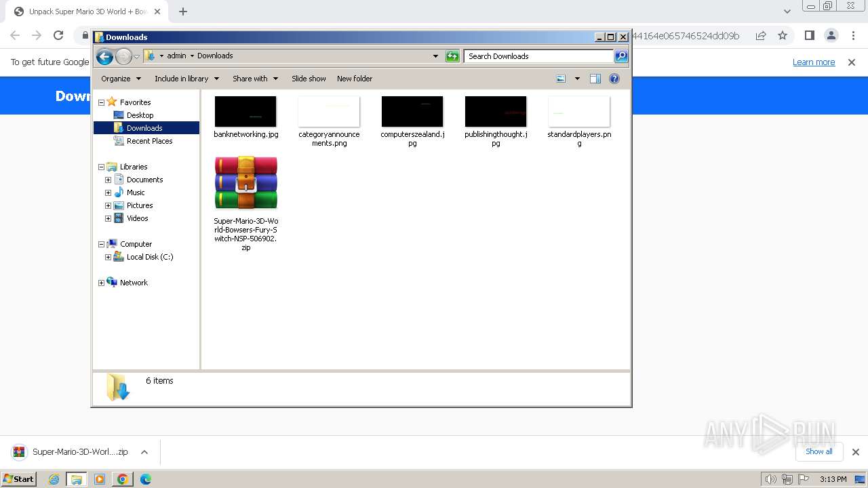Dismiss the Chrome info bar
The height and width of the screenshot is (488, 868).
(x=852, y=62)
